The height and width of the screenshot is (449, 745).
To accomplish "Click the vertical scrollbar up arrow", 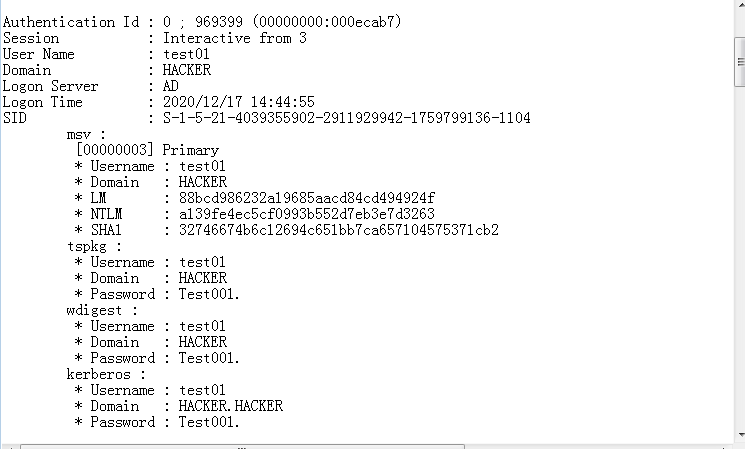I will (x=738, y=7).
